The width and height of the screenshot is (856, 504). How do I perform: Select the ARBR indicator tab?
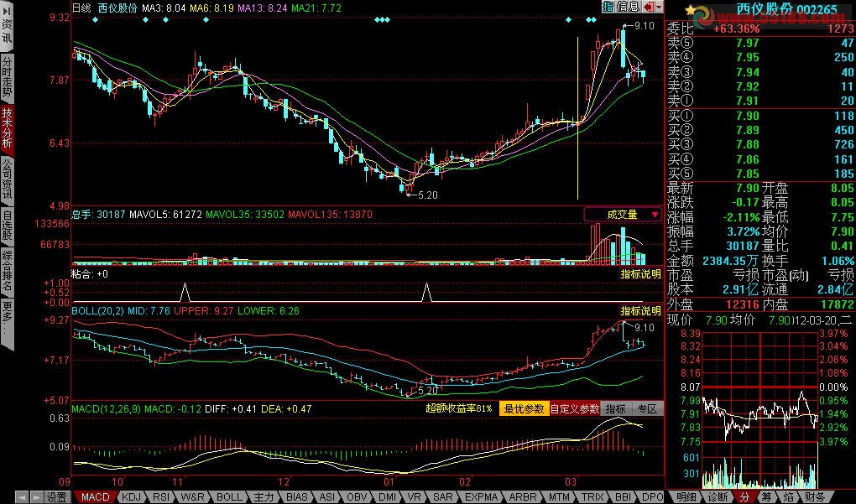click(x=523, y=497)
